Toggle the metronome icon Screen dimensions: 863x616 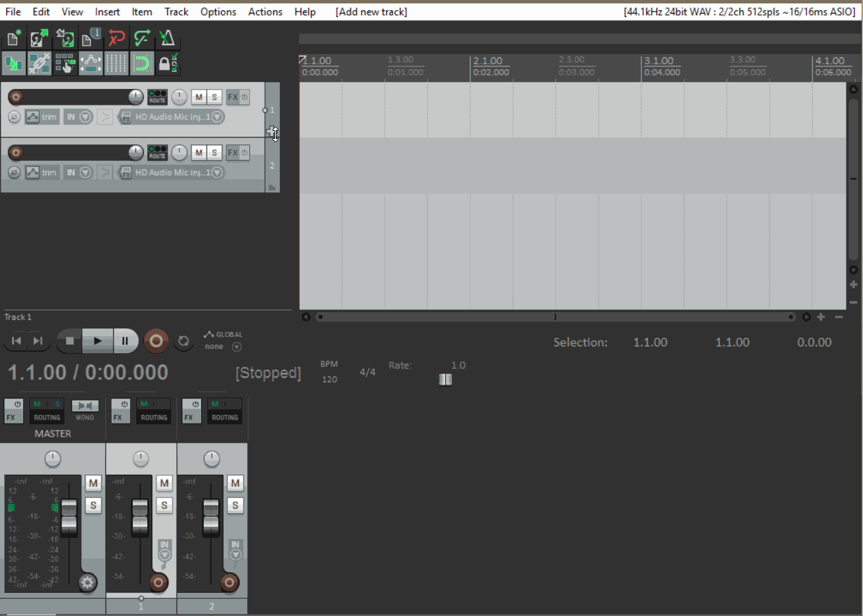coord(168,38)
